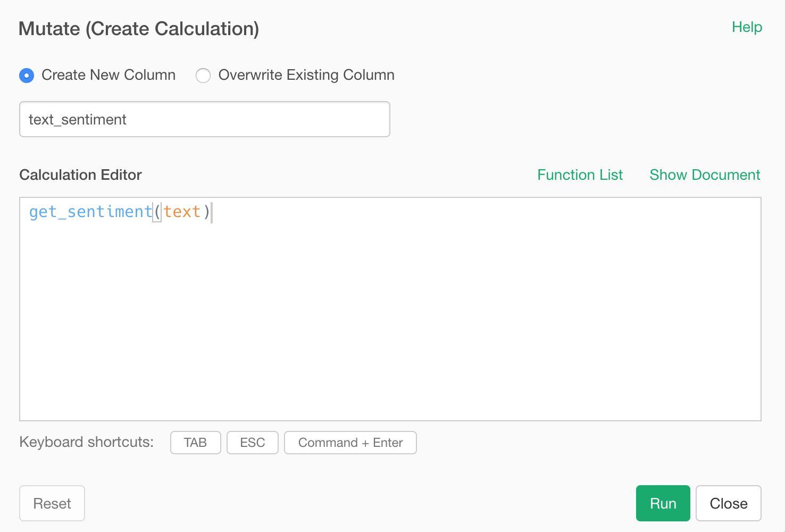Reset the calculation form
Viewport: 785px width, 532px height.
(x=52, y=503)
